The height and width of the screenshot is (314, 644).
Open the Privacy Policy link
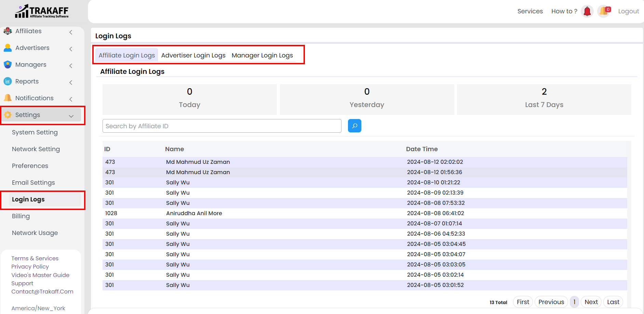pos(30,266)
